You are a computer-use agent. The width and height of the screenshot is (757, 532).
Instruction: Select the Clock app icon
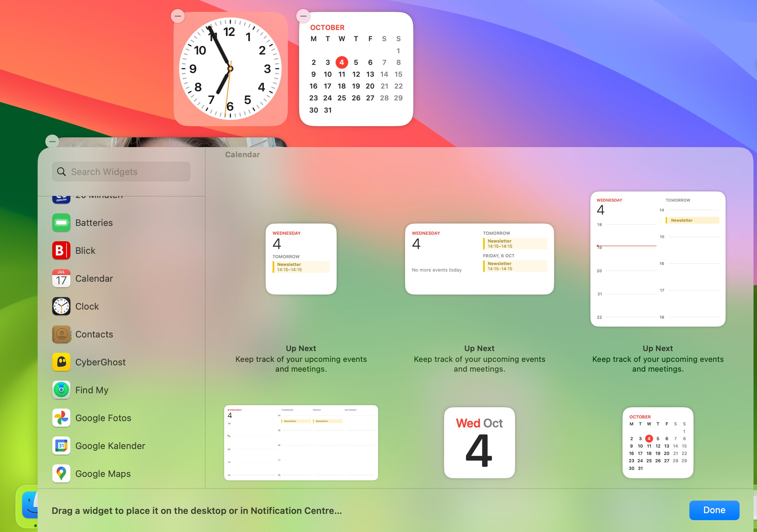(x=61, y=306)
